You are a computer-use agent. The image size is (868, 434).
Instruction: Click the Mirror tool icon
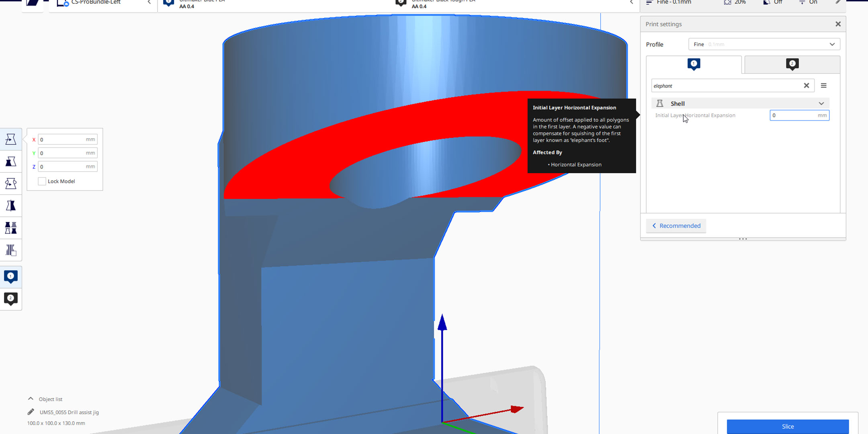coord(11,205)
